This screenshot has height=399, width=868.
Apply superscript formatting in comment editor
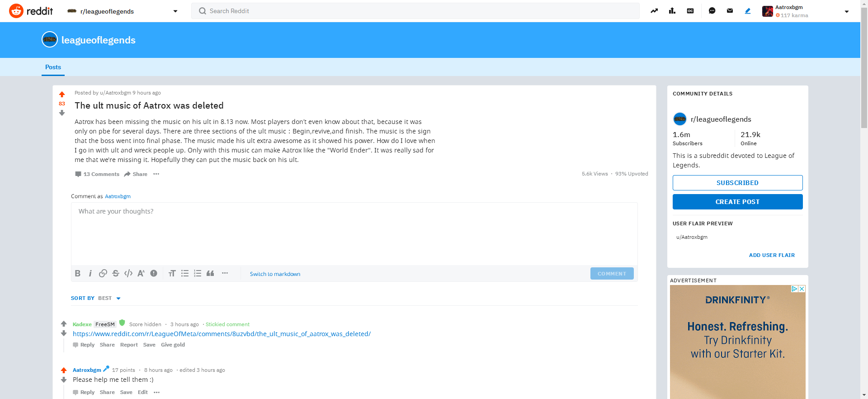[x=141, y=273]
